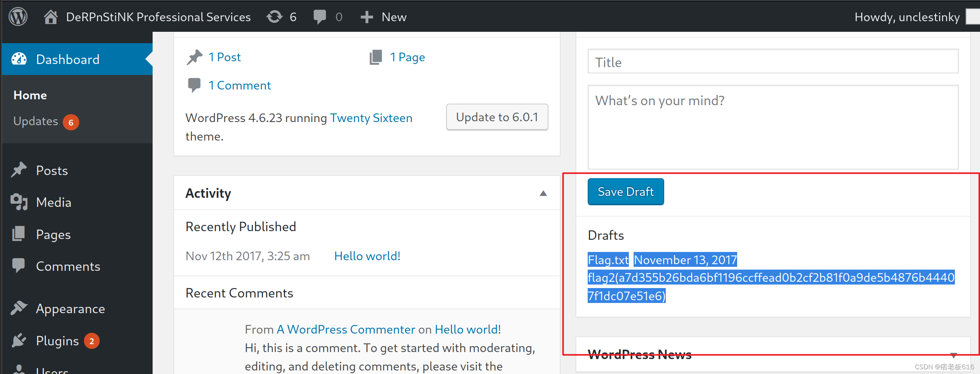Open the Flag.txt draft link
The height and width of the screenshot is (374, 980).
pos(608,260)
